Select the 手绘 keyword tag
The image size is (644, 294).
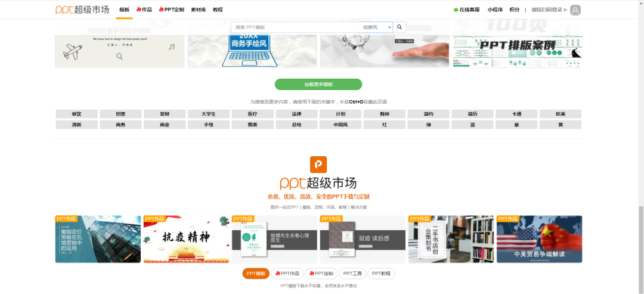(209, 125)
